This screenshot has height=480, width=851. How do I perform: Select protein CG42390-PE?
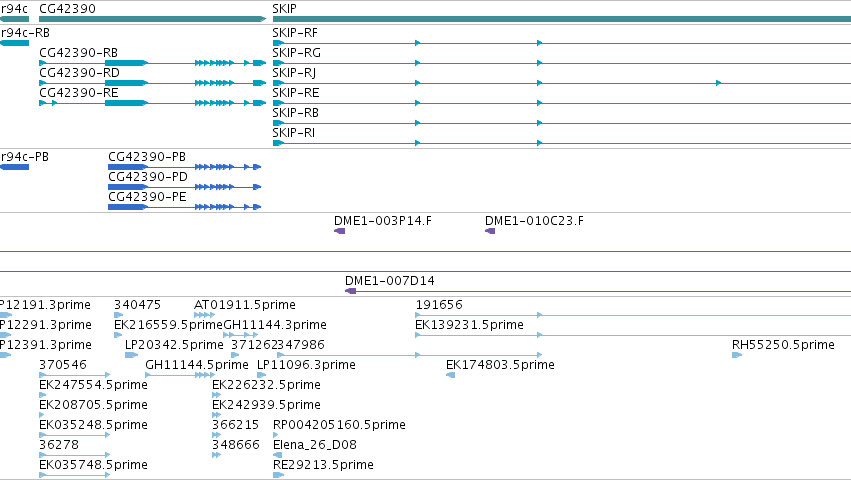(x=147, y=197)
